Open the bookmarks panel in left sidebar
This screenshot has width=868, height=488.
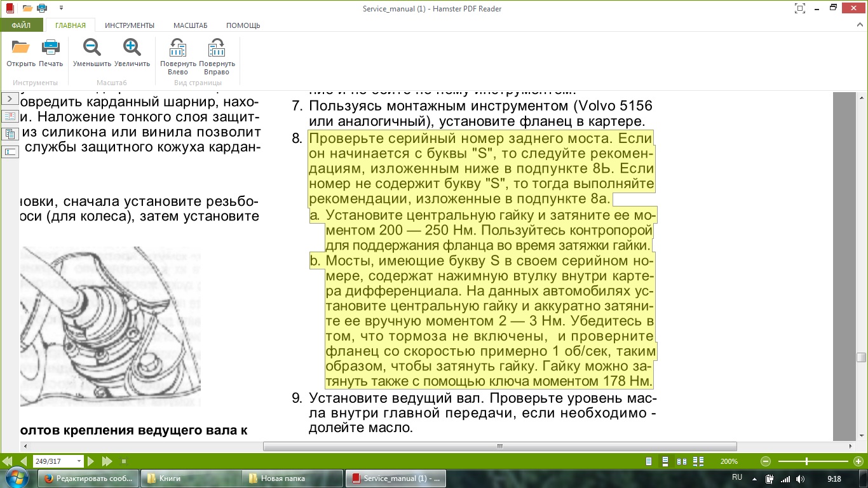click(10, 116)
